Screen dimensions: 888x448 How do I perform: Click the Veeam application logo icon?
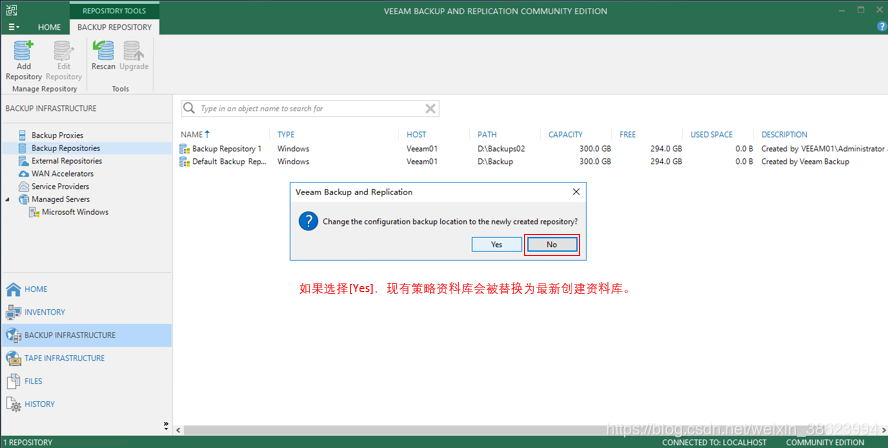(x=11, y=10)
